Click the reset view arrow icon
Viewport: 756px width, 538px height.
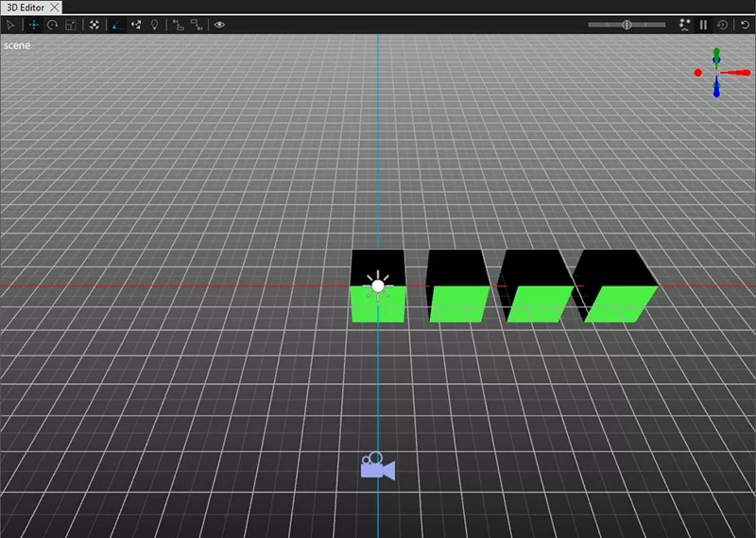pyautogui.click(x=745, y=25)
